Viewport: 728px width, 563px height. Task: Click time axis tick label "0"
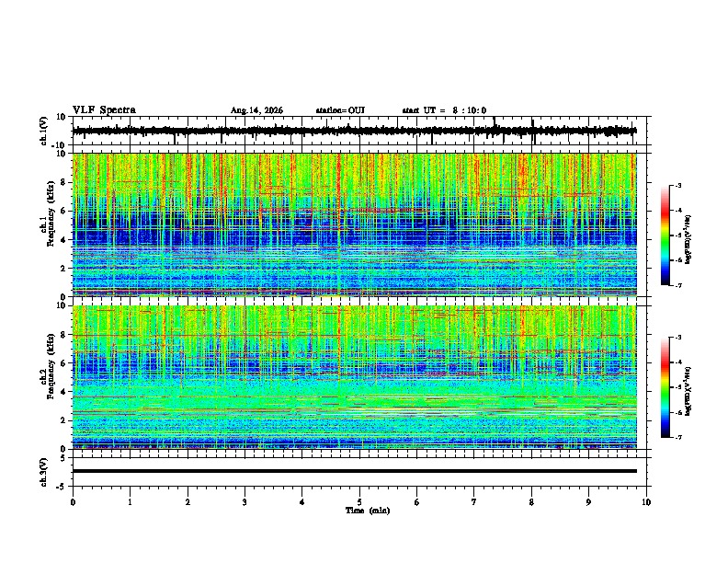coord(73,502)
